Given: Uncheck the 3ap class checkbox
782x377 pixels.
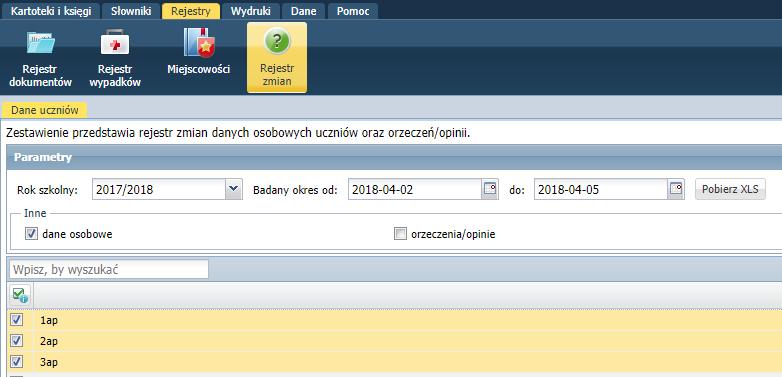Looking at the screenshot, I should 16,361.
